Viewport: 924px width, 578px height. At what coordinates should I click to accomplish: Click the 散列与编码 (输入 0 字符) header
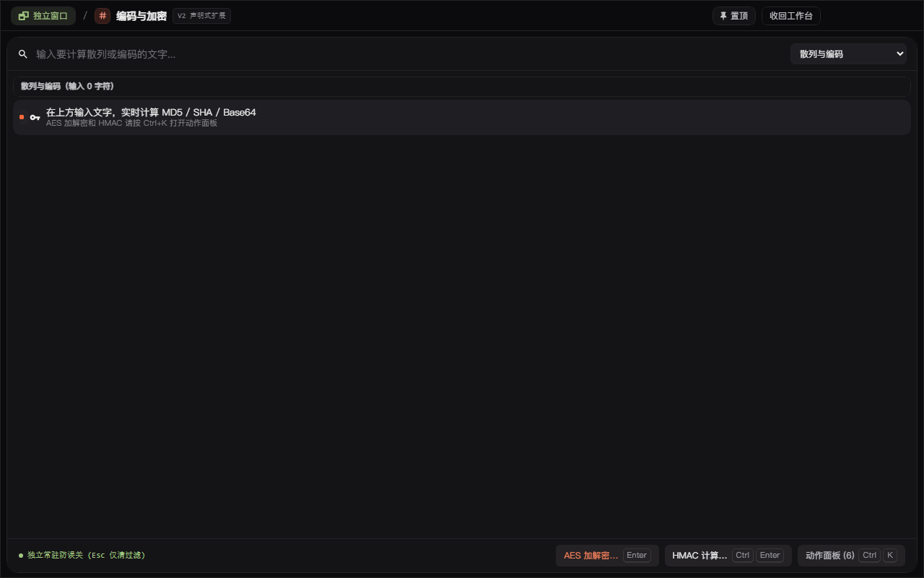point(462,87)
